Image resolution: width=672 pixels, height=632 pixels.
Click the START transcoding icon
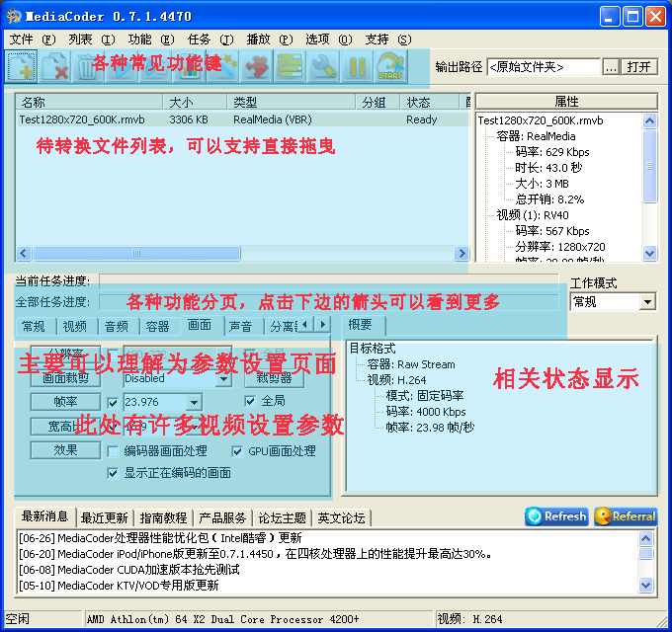tap(390, 66)
